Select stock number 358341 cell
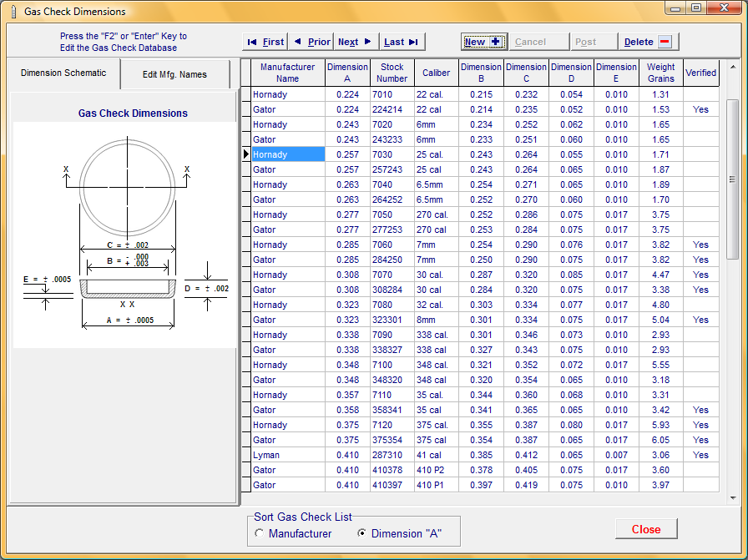Image resolution: width=748 pixels, height=560 pixels. click(392, 410)
